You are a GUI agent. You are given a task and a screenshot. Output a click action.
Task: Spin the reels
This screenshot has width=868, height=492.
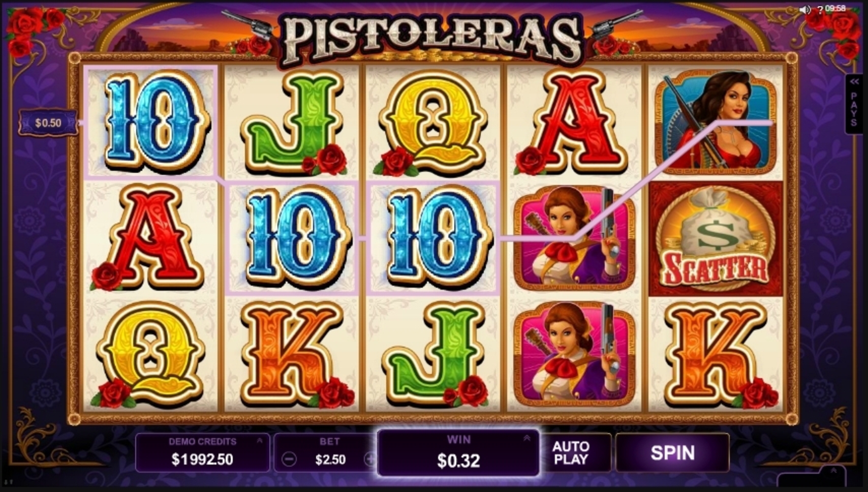pos(672,452)
